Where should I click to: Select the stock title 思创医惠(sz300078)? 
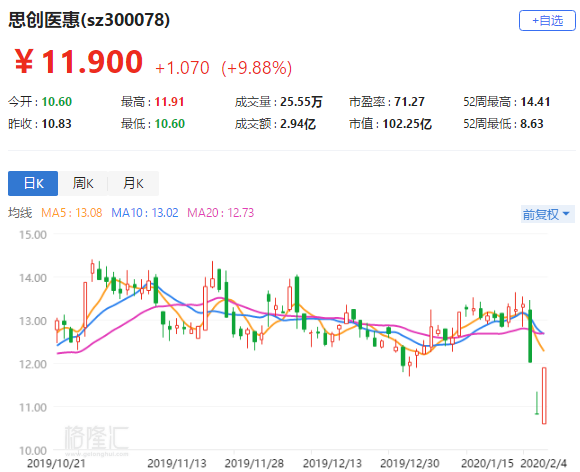click(x=89, y=20)
